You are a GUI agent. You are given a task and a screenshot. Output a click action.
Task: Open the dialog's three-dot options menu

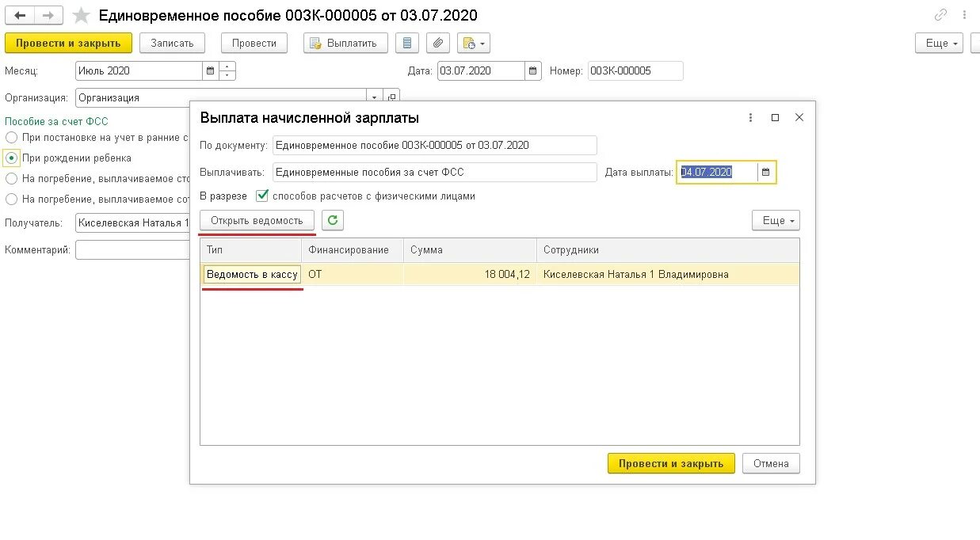coord(751,117)
